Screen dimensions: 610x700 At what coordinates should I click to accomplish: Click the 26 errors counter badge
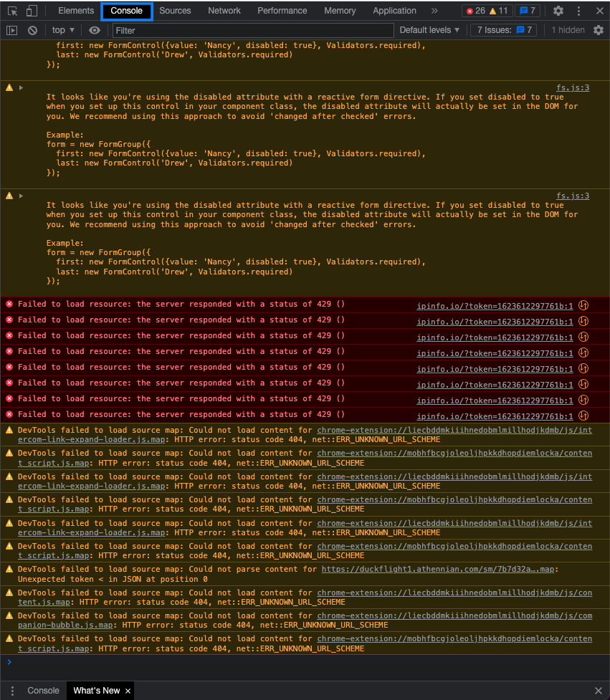[476, 11]
